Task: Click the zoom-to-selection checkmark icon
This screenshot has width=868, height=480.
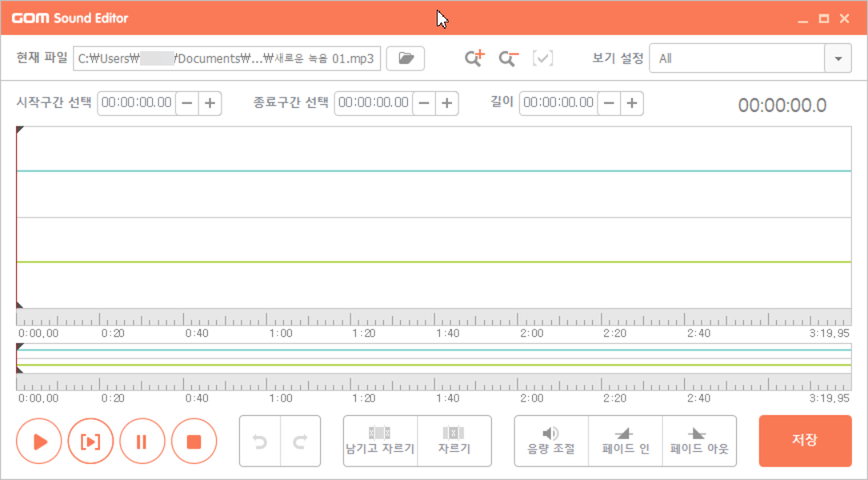Action: tap(542, 58)
